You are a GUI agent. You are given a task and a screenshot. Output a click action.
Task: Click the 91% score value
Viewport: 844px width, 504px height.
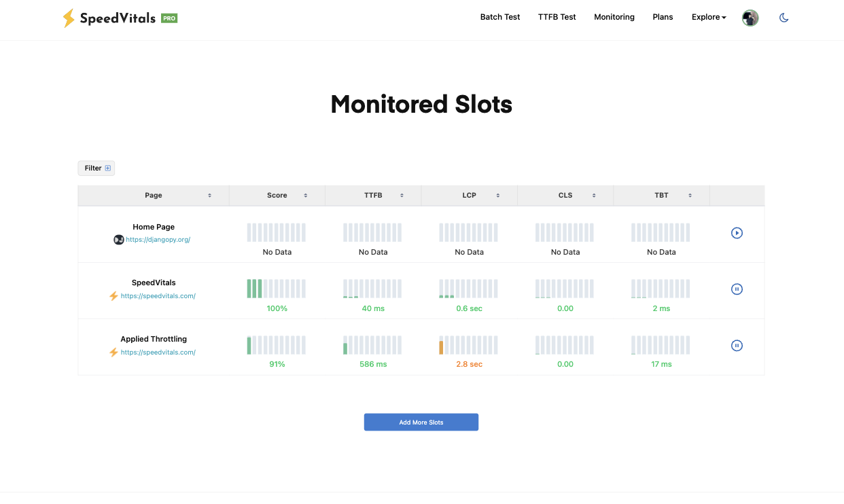[277, 364]
